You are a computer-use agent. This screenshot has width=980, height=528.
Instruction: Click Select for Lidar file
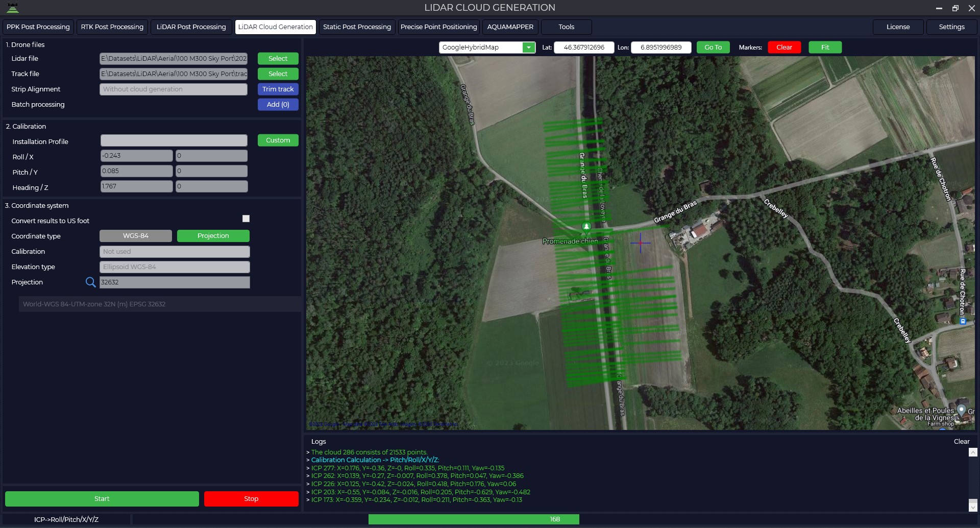(278, 59)
